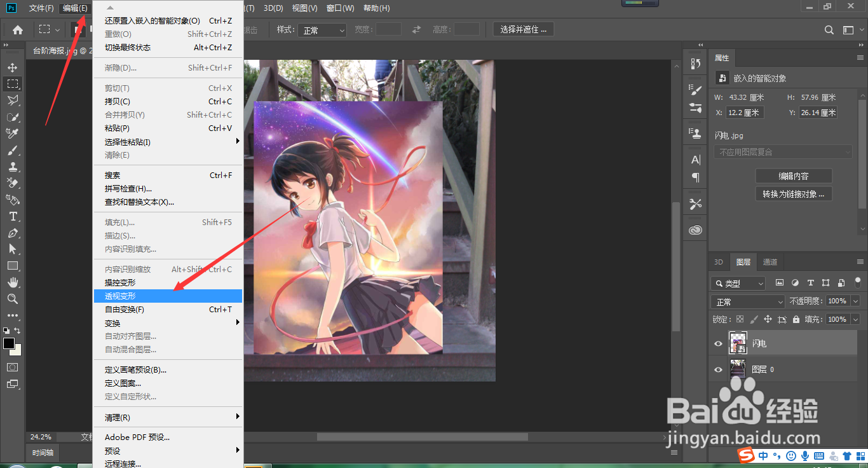Toggle Quick Mask mode icon
Screen dimensions: 868x468
coord(13,367)
